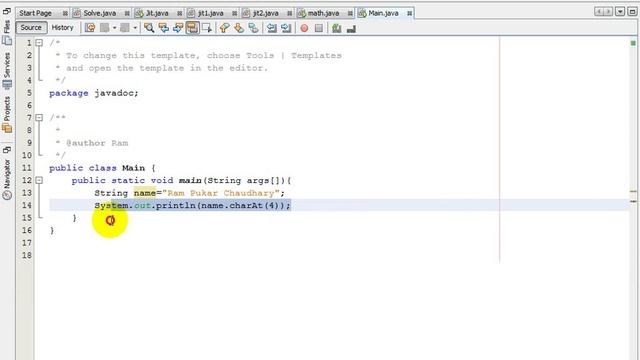The height and width of the screenshot is (360, 640).
Task: Click error stripe mark for line 13
Action: point(633,191)
